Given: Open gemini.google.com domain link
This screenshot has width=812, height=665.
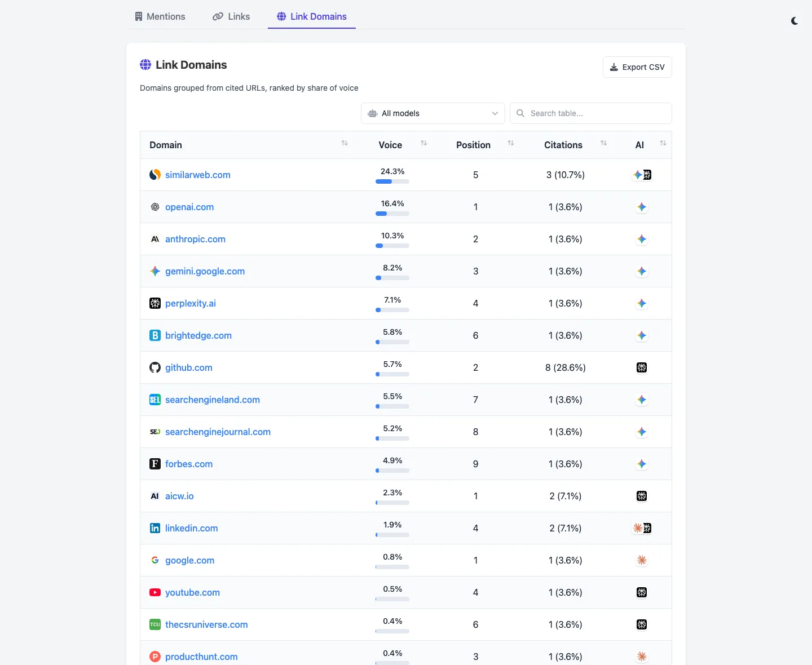Looking at the screenshot, I should click(205, 271).
